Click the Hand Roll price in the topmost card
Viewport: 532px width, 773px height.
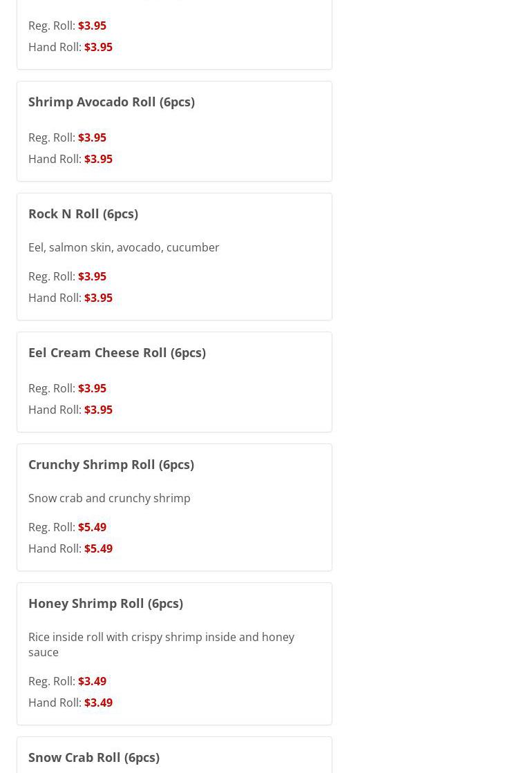coord(97,47)
